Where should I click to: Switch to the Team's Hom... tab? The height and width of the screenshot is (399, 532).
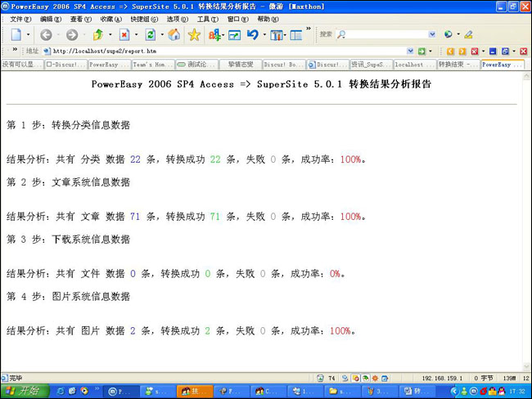[153, 65]
